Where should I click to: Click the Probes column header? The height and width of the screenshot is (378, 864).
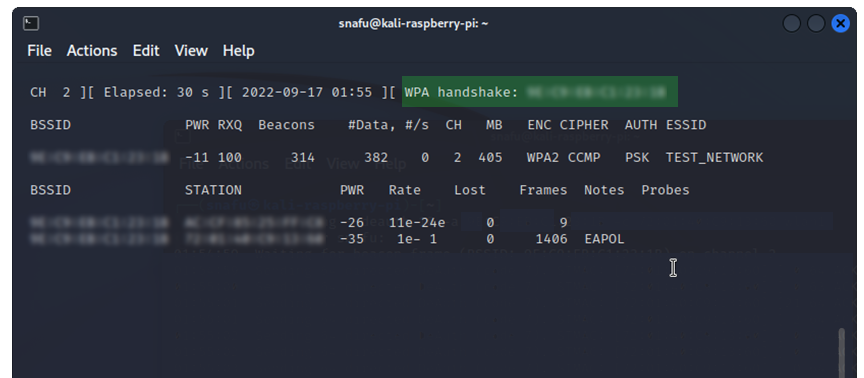(665, 191)
